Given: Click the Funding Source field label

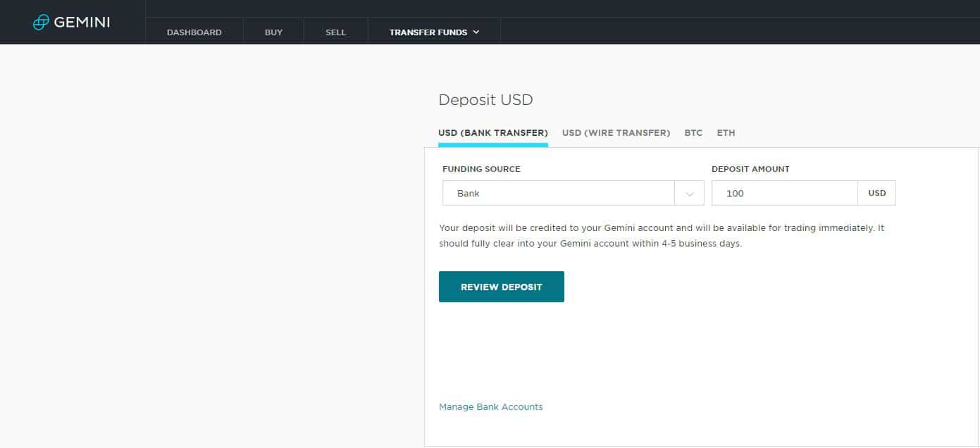Looking at the screenshot, I should click(481, 169).
